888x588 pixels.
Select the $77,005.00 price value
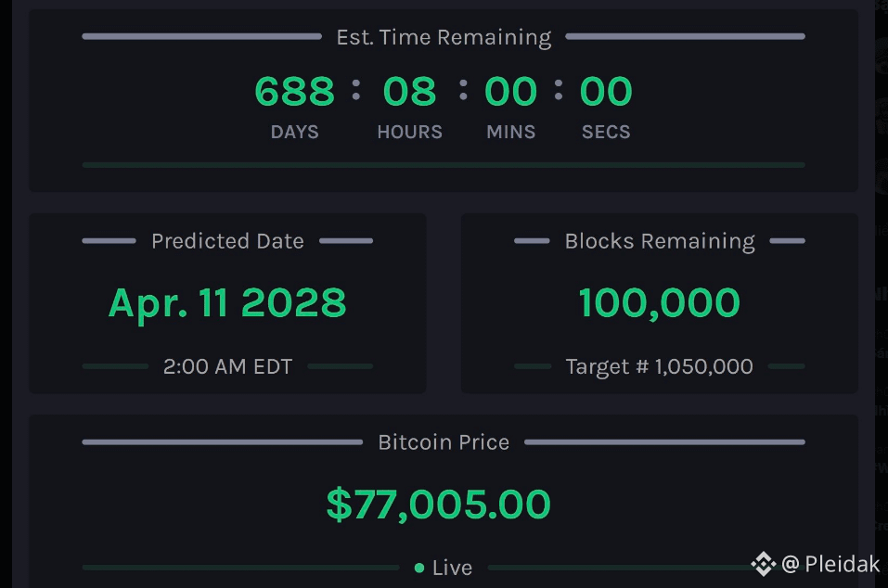438,505
